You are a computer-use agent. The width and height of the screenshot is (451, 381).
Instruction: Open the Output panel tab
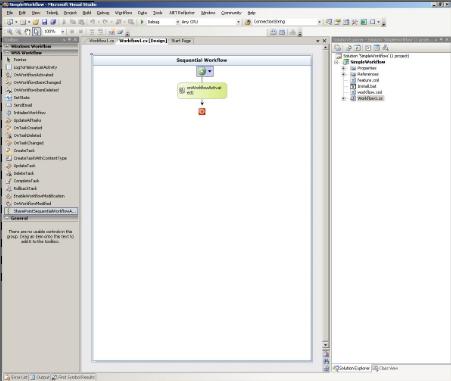coord(40,377)
